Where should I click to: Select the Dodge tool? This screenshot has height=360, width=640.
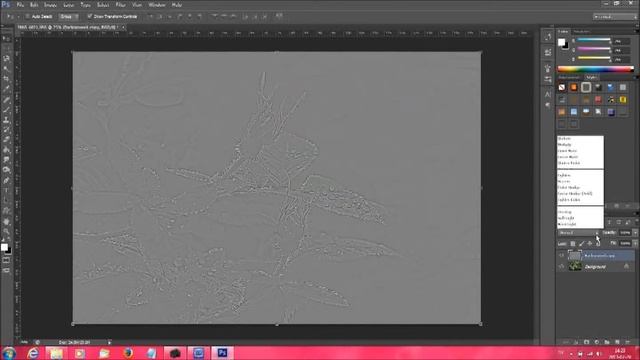tap(6, 170)
